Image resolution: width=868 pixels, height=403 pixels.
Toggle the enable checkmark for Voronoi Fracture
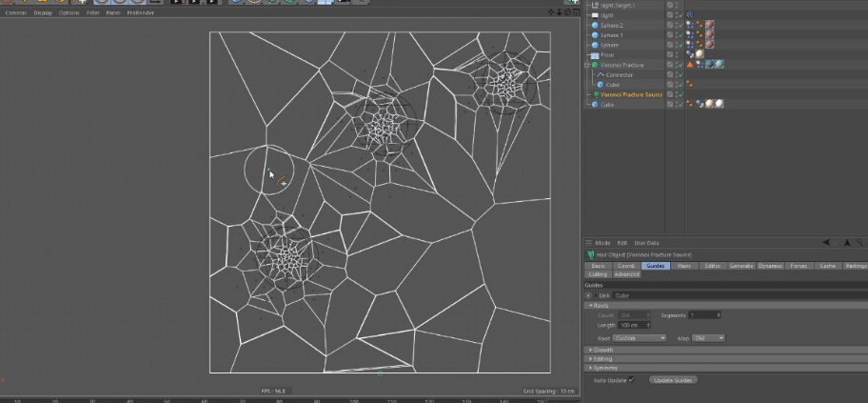click(x=681, y=65)
